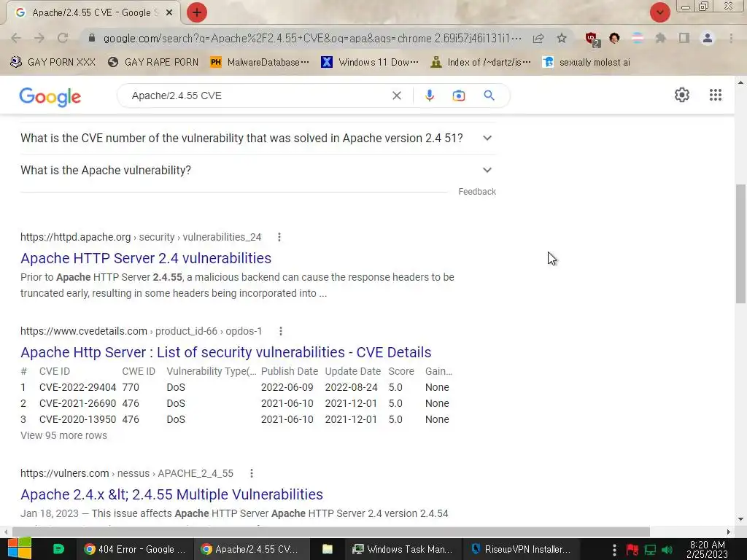This screenshot has height=560, width=747.
Task: Switch to Windows Task Manager in taskbar
Action: click(x=402, y=549)
